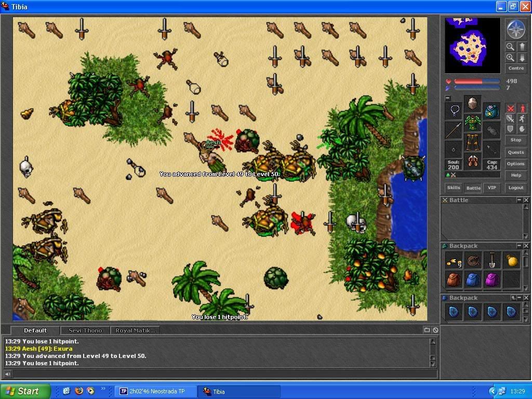The width and height of the screenshot is (532, 399).
Task: Click the minimap compass rose
Action: pyautogui.click(x=516, y=30)
